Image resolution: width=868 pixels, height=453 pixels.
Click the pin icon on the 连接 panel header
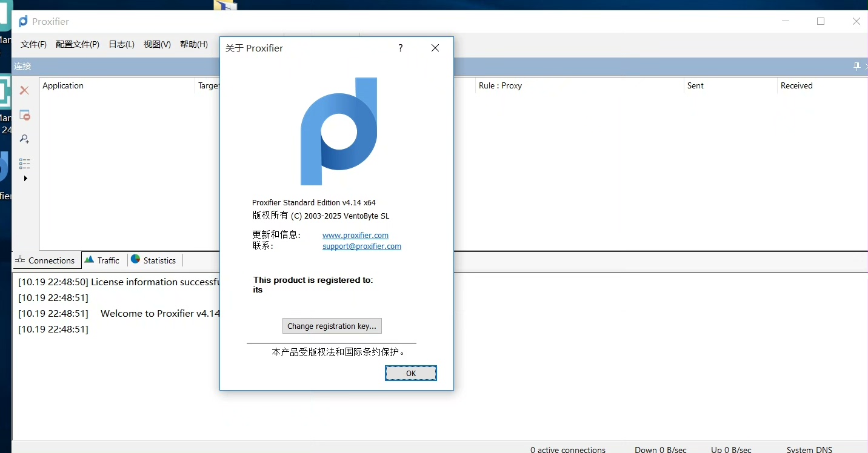coord(856,66)
